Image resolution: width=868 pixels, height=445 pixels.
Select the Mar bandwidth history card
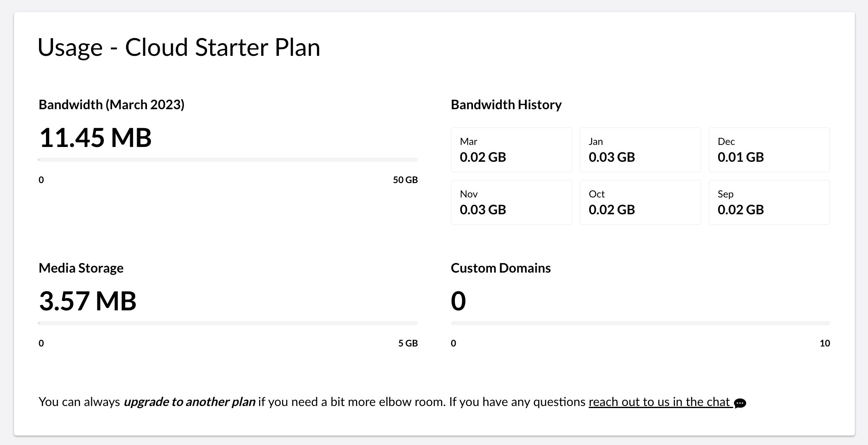pyautogui.click(x=511, y=150)
